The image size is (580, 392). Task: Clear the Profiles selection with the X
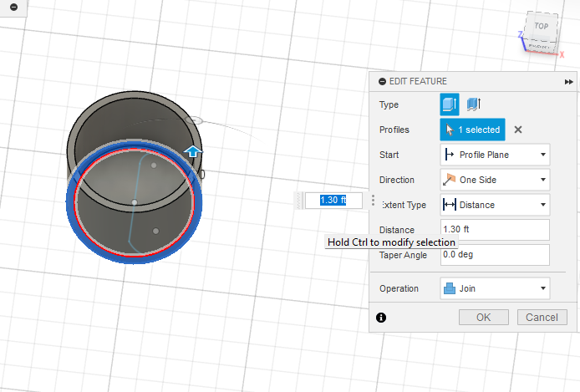click(x=518, y=130)
